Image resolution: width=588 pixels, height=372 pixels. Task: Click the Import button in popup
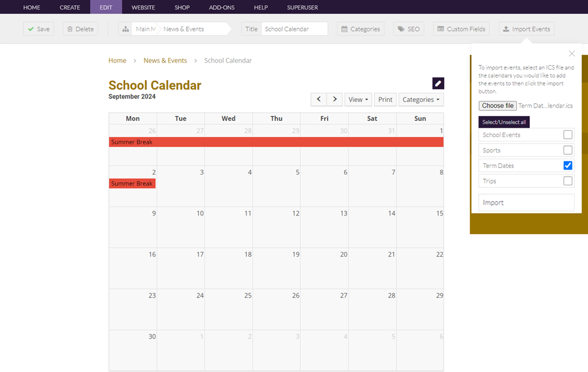(x=527, y=203)
